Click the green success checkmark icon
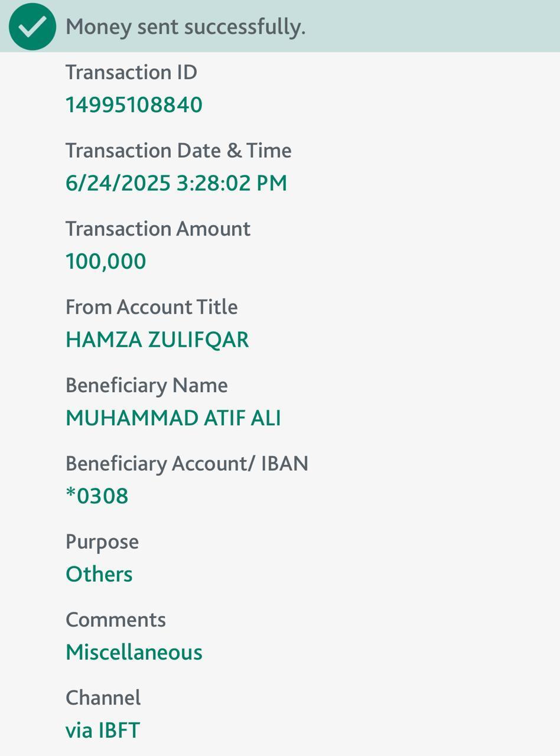Screen dimensions: 560x756 click(x=32, y=27)
